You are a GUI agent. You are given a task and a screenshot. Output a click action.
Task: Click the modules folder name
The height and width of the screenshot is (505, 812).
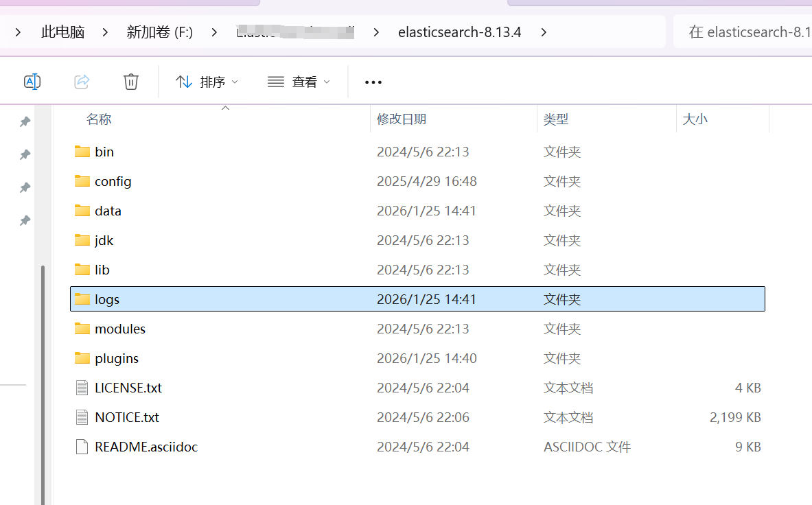click(x=120, y=329)
